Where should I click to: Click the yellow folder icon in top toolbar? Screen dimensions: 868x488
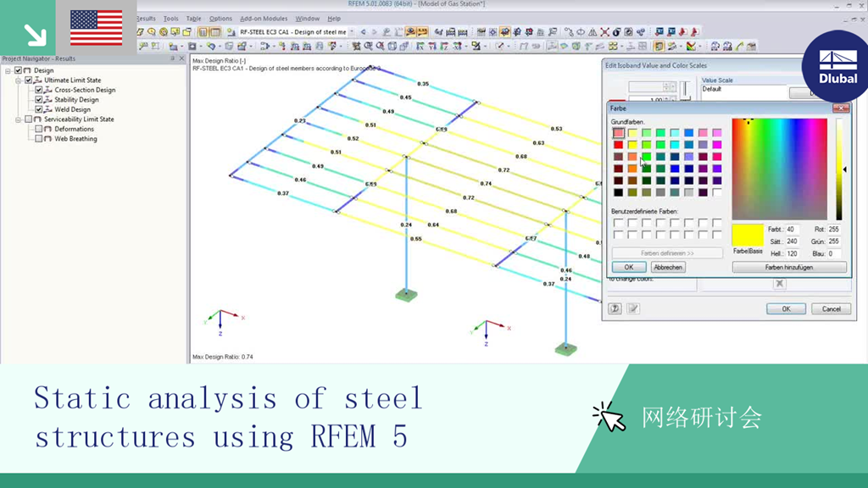pyautogui.click(x=186, y=32)
